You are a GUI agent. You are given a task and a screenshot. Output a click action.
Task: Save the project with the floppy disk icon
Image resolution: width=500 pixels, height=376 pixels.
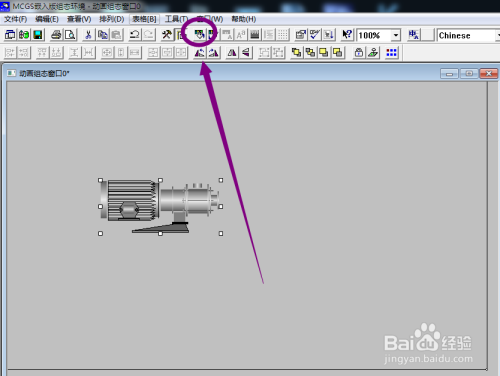tap(38, 34)
